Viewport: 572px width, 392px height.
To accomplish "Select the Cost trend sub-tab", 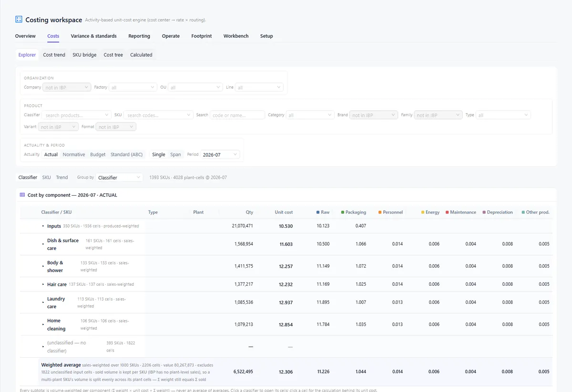I will coord(54,55).
